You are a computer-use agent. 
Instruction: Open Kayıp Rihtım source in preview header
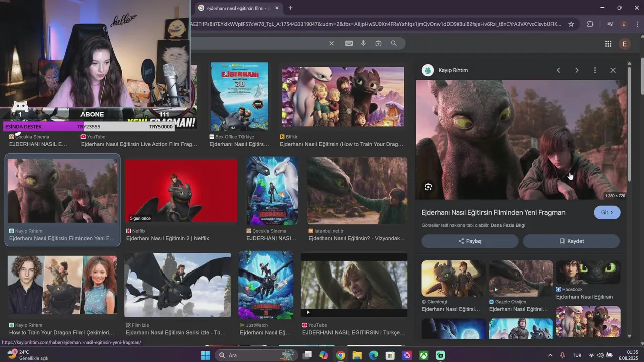point(446,70)
